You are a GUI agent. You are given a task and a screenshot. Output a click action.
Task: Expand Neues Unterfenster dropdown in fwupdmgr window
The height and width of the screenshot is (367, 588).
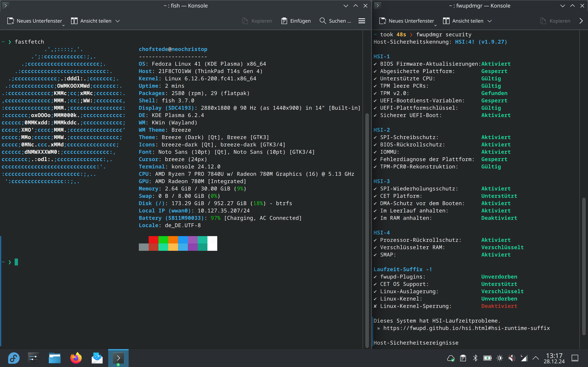435,25
